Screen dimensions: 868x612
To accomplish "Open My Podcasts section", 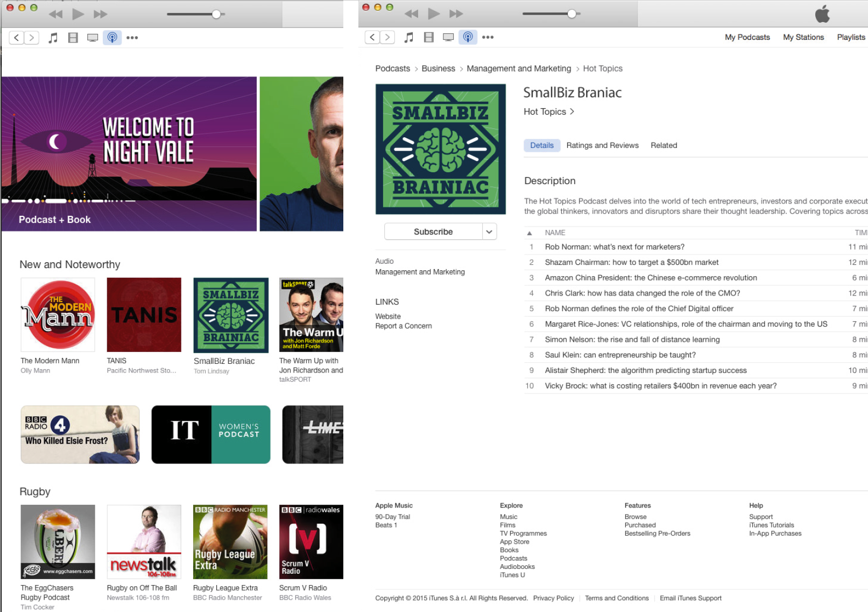I will [747, 37].
